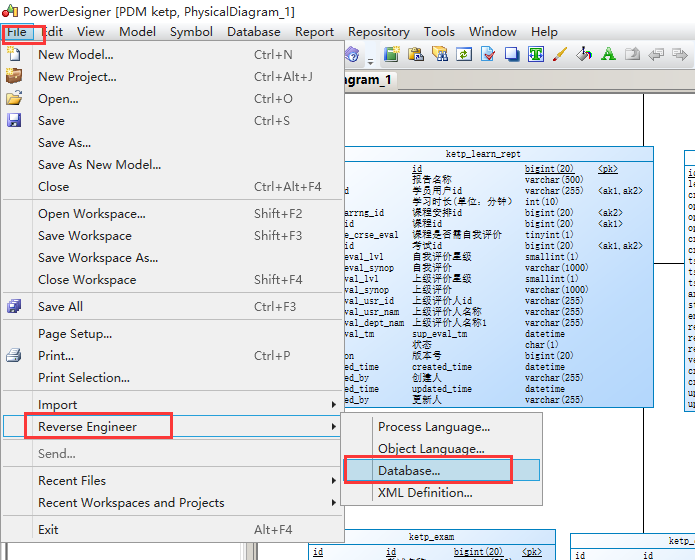The width and height of the screenshot is (695, 560).
Task: Click the green font A icon
Action: click(x=608, y=54)
